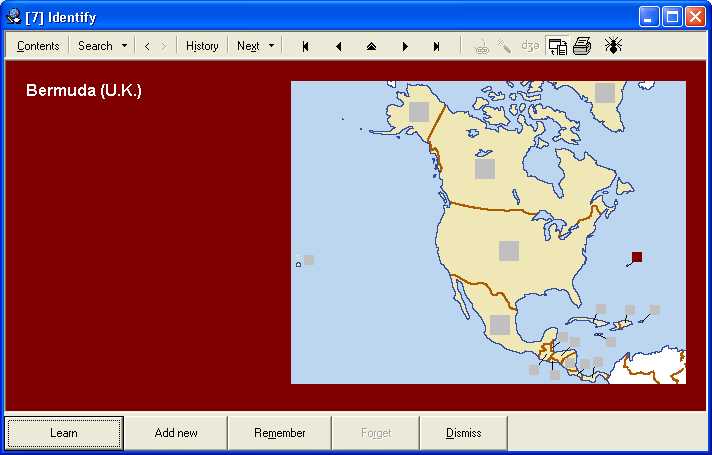Expand the Search dropdown arrow
This screenshot has width=712, height=455.
124,46
